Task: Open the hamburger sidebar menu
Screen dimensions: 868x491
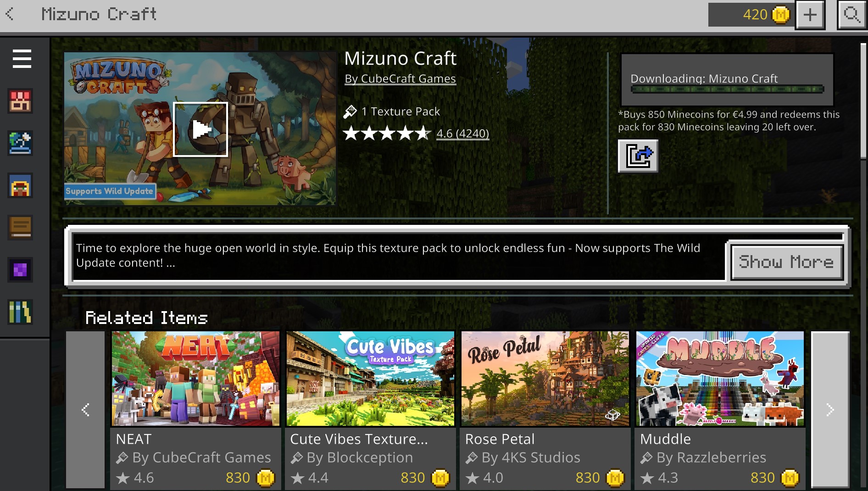Action: [22, 59]
